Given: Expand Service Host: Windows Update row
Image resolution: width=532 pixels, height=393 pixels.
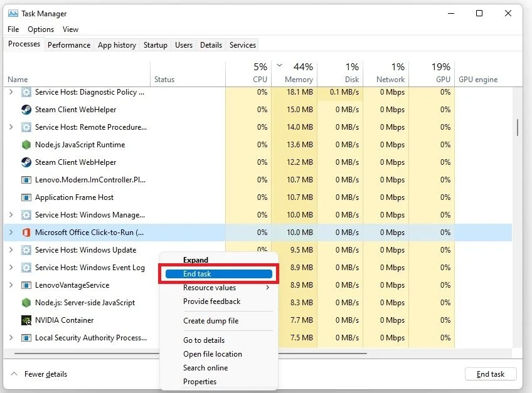Looking at the screenshot, I should (11, 250).
